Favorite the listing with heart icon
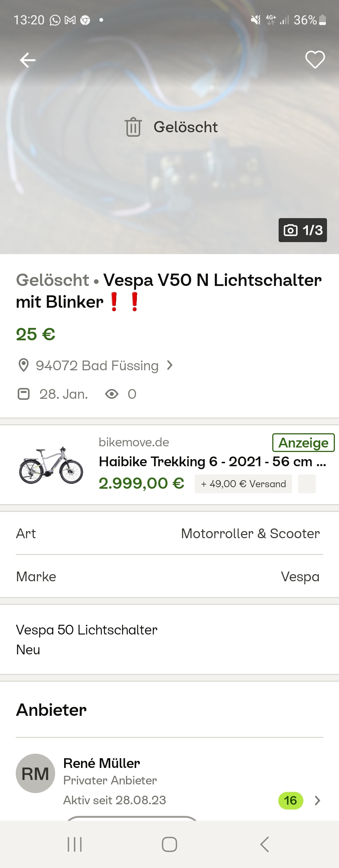 315,60
